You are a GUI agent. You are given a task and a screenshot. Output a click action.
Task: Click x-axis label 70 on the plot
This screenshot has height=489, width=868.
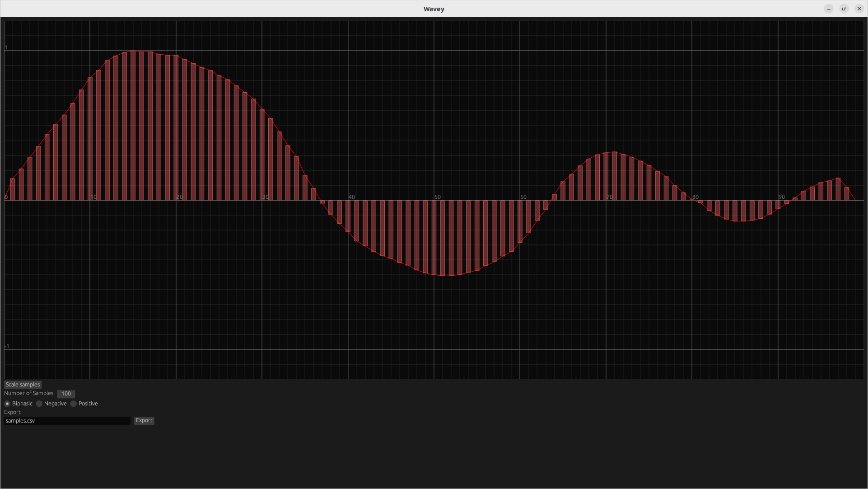point(609,197)
